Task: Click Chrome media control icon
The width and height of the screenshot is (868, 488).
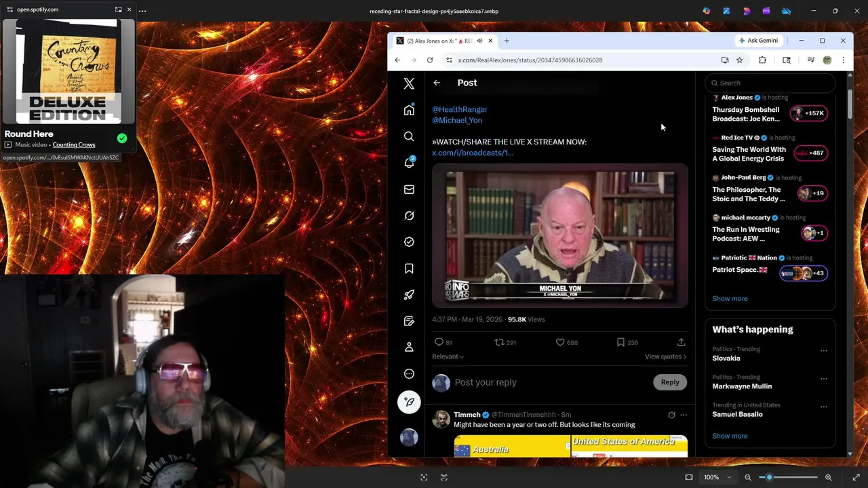Action: [810, 60]
